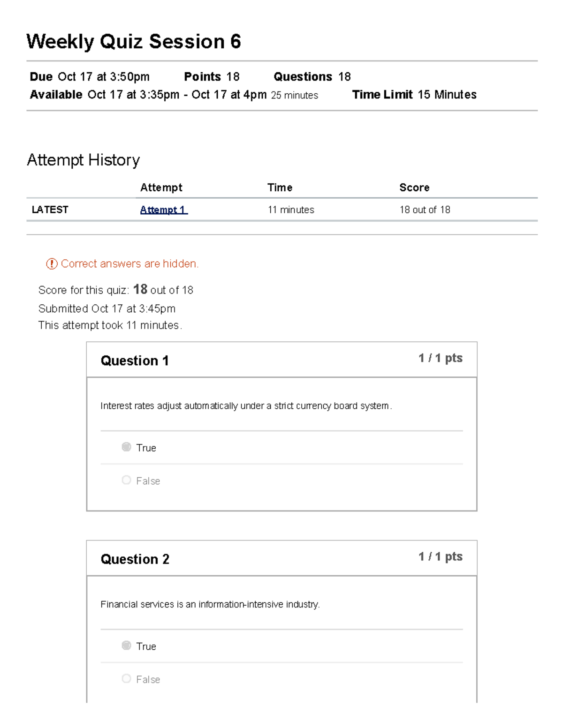
Task: Select False for the currency board question
Action: point(126,480)
